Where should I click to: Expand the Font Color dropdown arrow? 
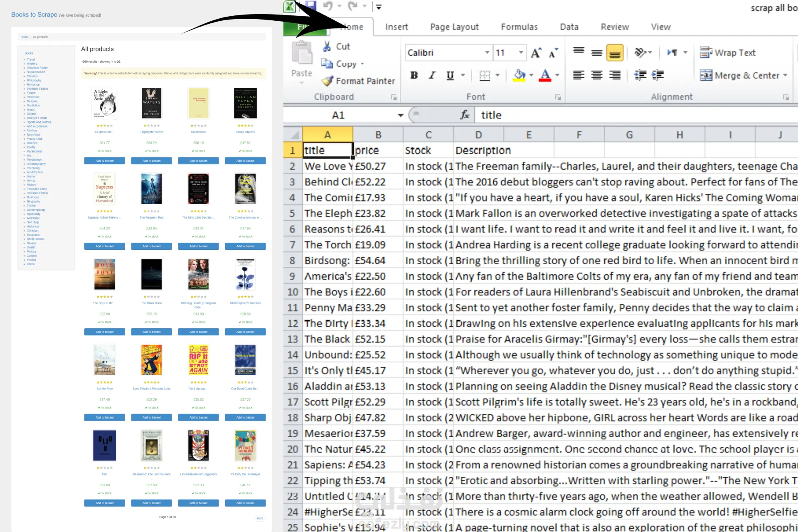point(557,75)
